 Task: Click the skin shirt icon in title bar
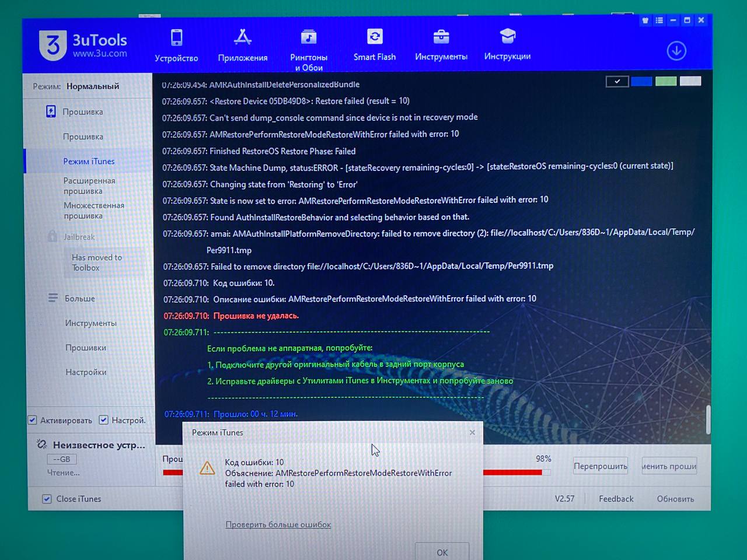click(x=645, y=20)
